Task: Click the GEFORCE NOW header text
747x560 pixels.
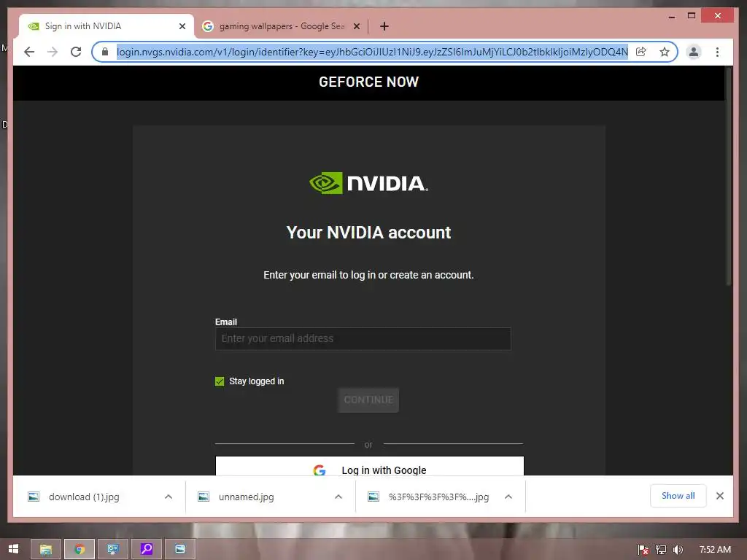Action: coord(368,82)
